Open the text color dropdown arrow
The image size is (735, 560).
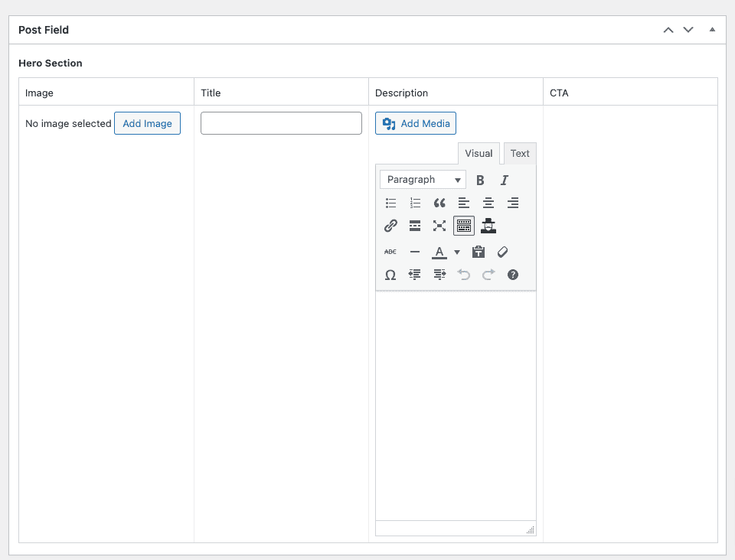coord(457,252)
